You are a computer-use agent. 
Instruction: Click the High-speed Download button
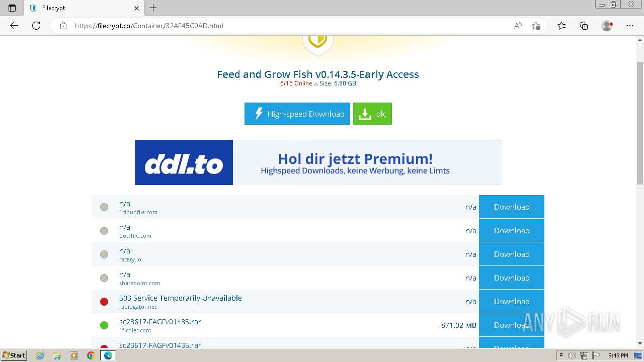point(297,114)
